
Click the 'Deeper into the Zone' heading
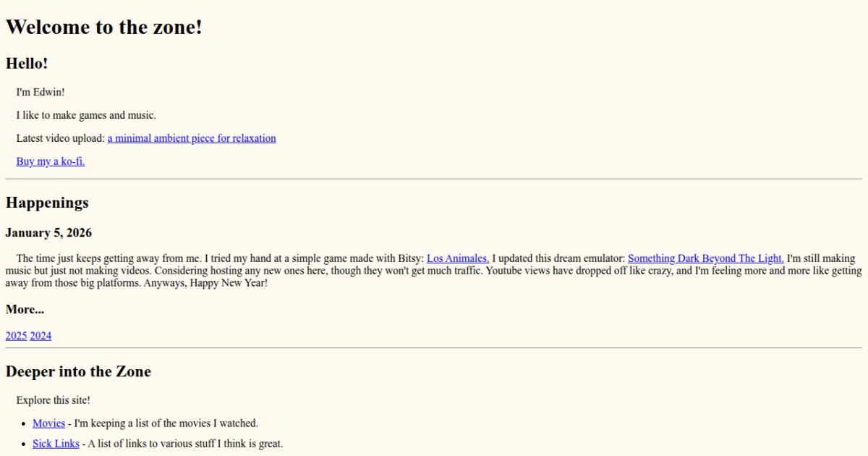click(78, 372)
